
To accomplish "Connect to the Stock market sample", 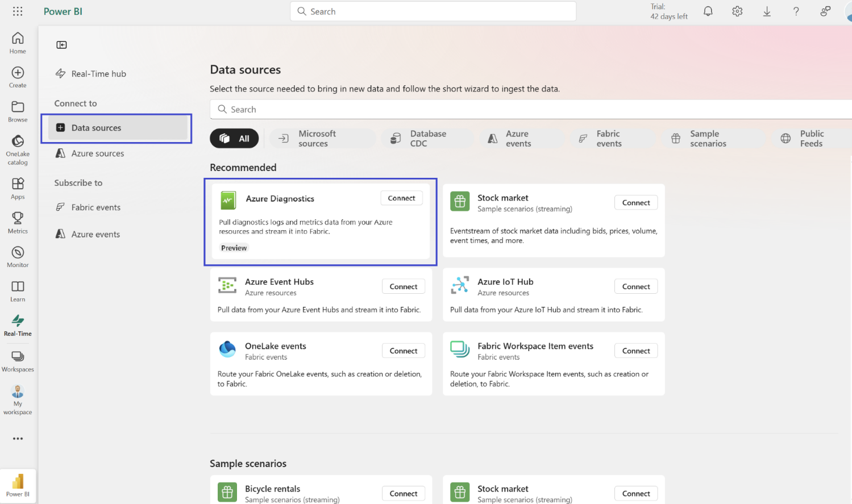I will point(635,202).
